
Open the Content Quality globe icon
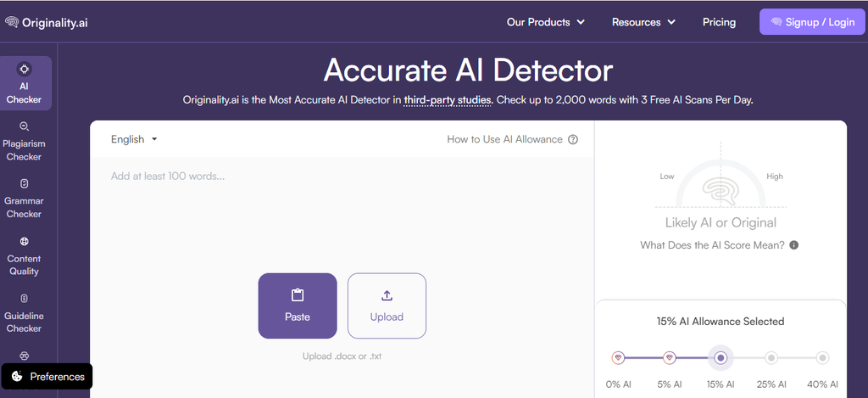tap(24, 241)
